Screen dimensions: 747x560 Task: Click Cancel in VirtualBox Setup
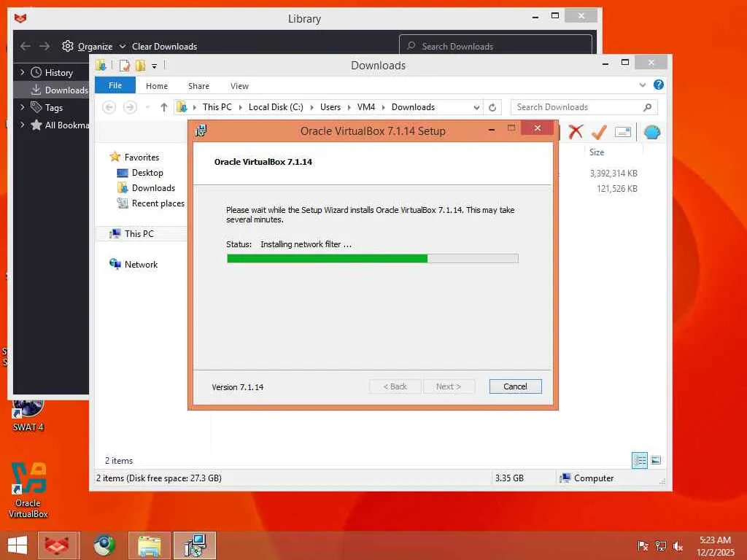point(515,386)
